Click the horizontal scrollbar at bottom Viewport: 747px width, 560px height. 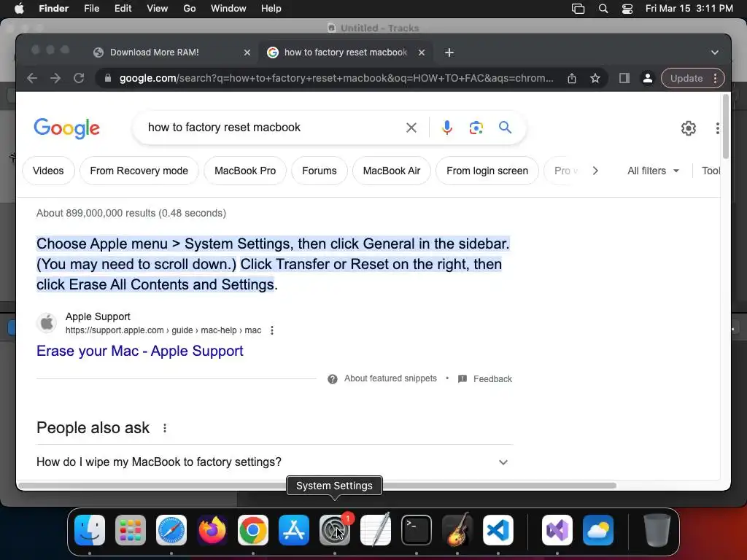[x=317, y=486]
